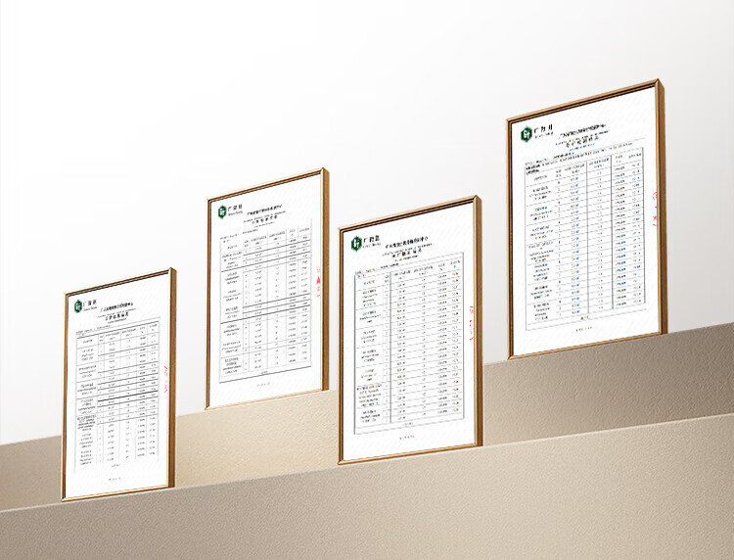This screenshot has height=560, width=734.
Task: Click the results table in the leftmost certificate
Action: click(117, 392)
